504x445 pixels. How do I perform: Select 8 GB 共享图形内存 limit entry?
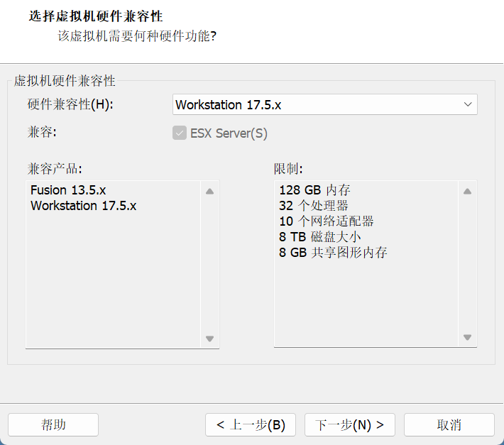pos(333,253)
